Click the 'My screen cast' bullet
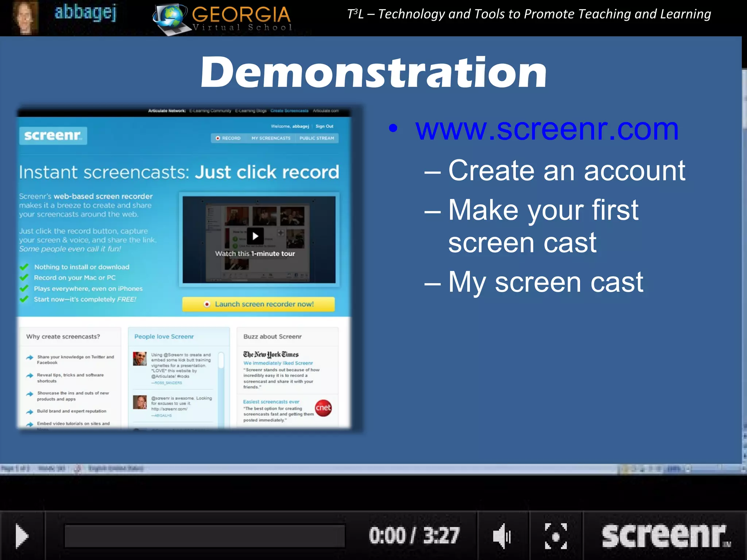Screen dimensions: 747x560 pyautogui.click(x=546, y=283)
